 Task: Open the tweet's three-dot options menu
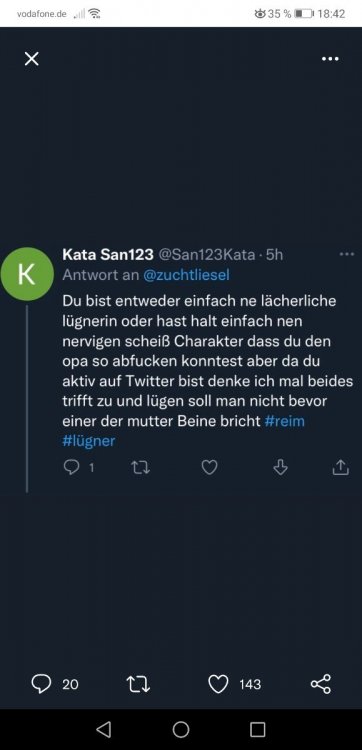point(347,254)
